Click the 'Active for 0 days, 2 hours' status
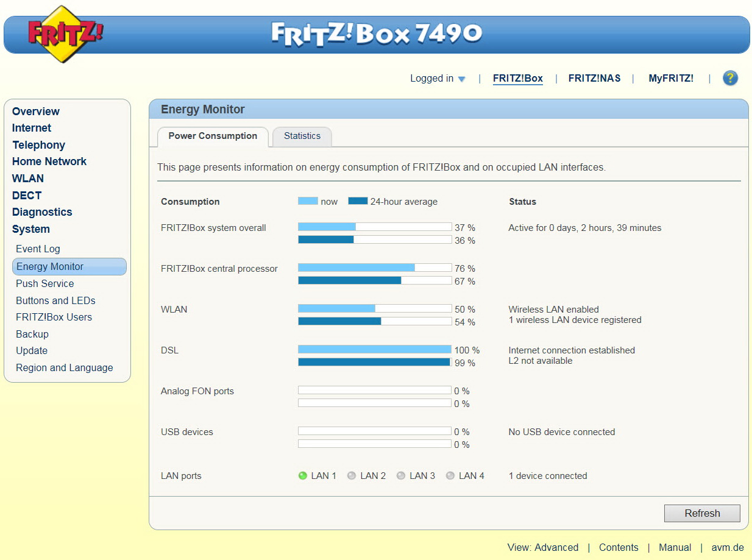Image resolution: width=752 pixels, height=560 pixels. point(585,228)
